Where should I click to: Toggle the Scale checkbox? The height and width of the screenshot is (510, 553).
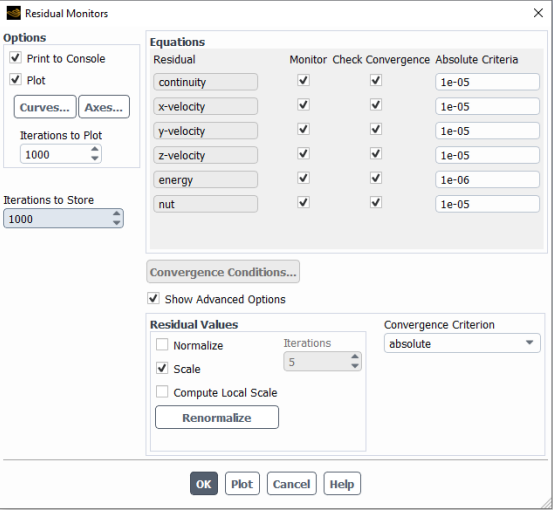tap(162, 368)
